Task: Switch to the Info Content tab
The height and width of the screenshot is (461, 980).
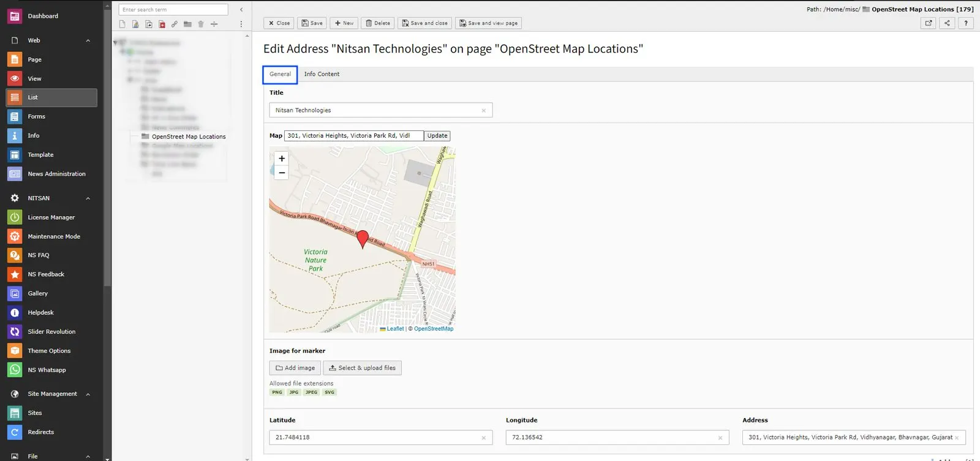Action: tap(322, 74)
